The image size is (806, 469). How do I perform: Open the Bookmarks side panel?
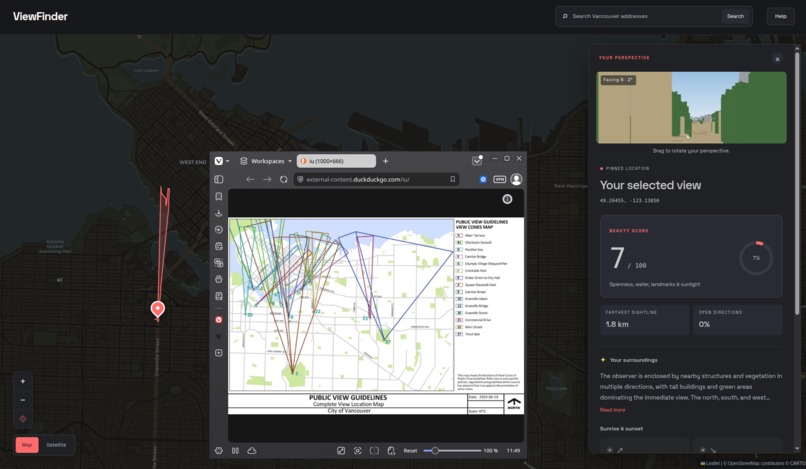(218, 196)
